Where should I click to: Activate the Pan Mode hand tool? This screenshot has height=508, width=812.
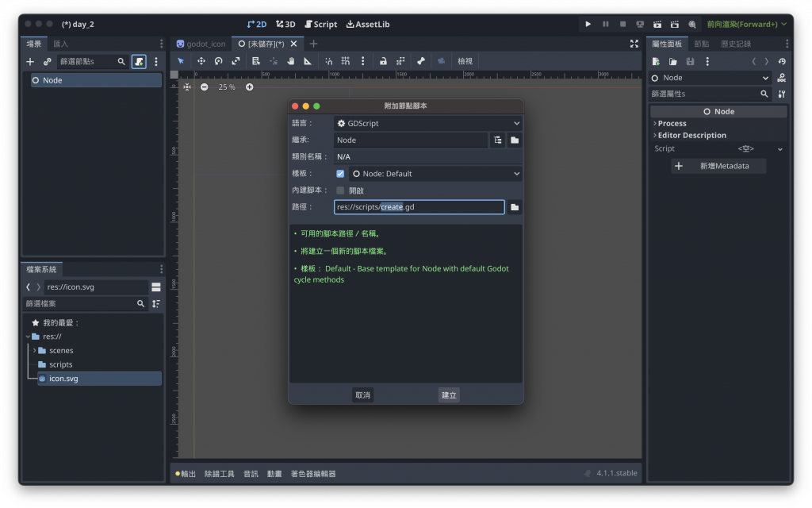pyautogui.click(x=290, y=61)
